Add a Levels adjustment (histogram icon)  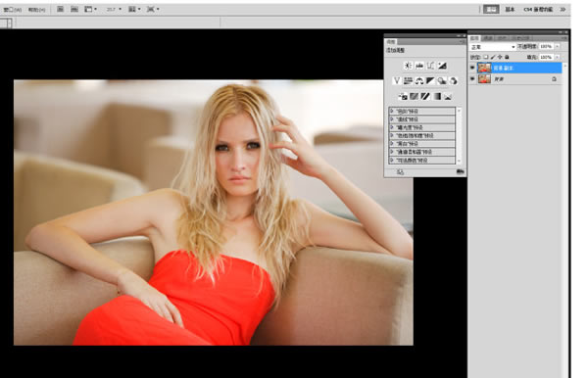(x=419, y=66)
